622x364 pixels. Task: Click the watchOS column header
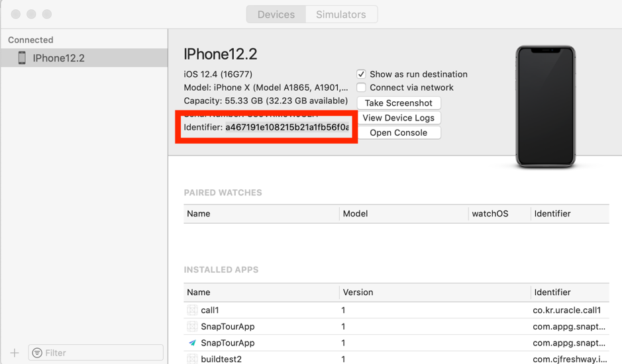pos(499,214)
